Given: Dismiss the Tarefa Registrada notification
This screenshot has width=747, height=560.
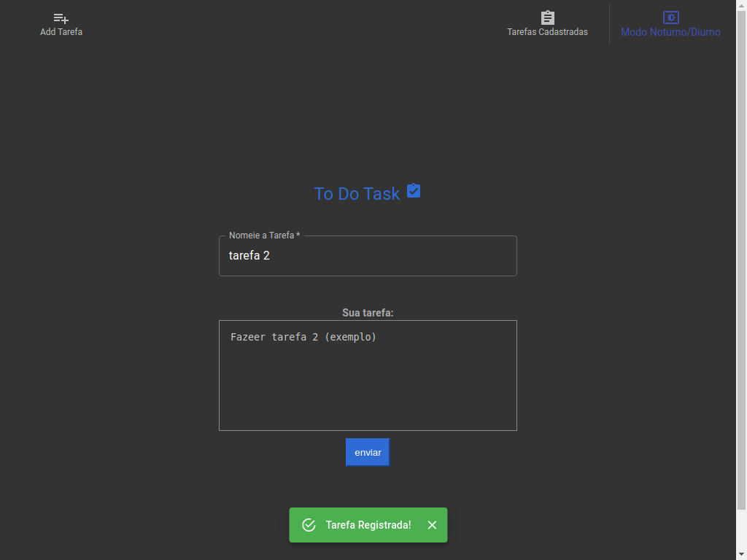Looking at the screenshot, I should click(432, 525).
